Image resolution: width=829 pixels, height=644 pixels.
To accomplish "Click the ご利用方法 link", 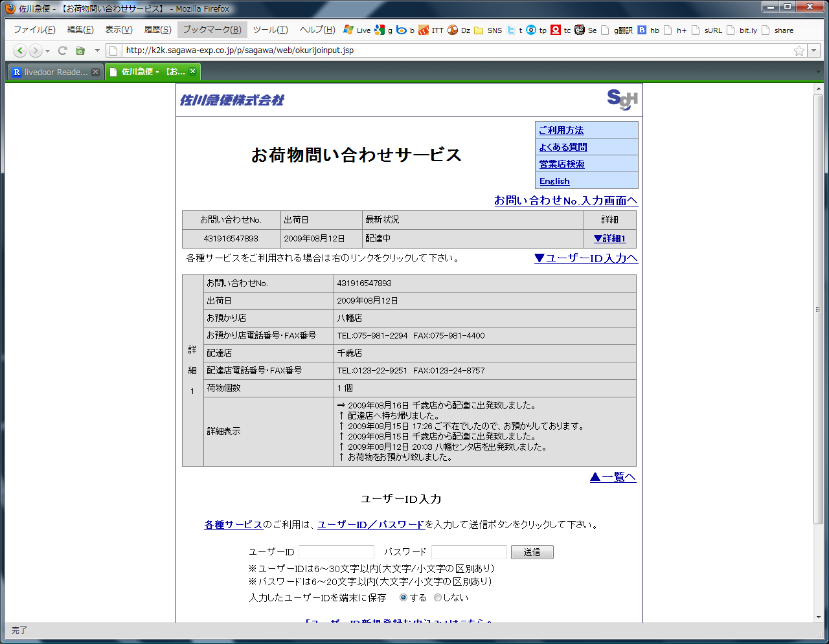I will [562, 130].
